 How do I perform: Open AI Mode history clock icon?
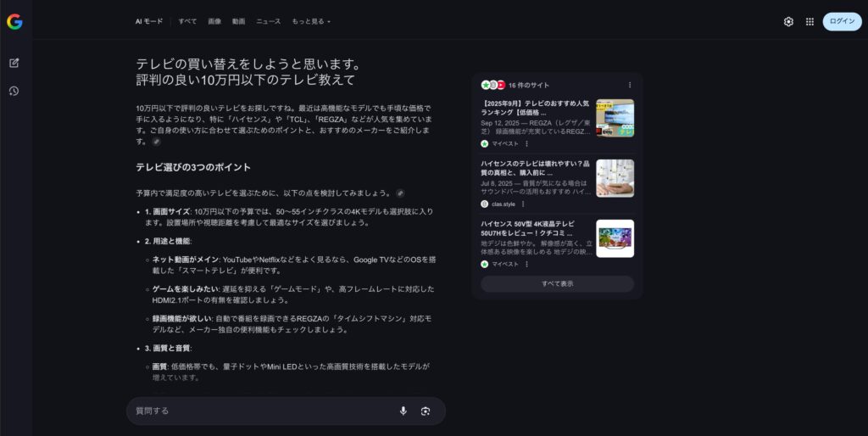[x=14, y=91]
